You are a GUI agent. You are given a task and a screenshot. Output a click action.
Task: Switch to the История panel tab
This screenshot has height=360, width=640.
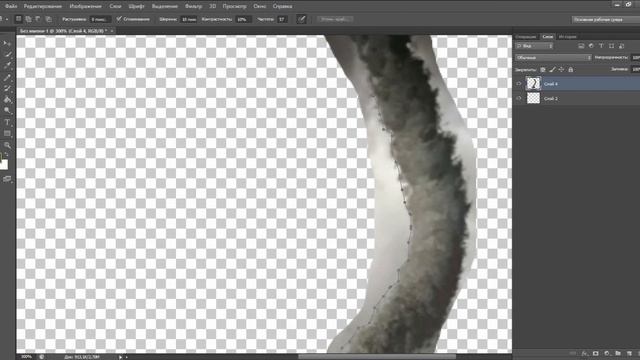click(x=568, y=37)
